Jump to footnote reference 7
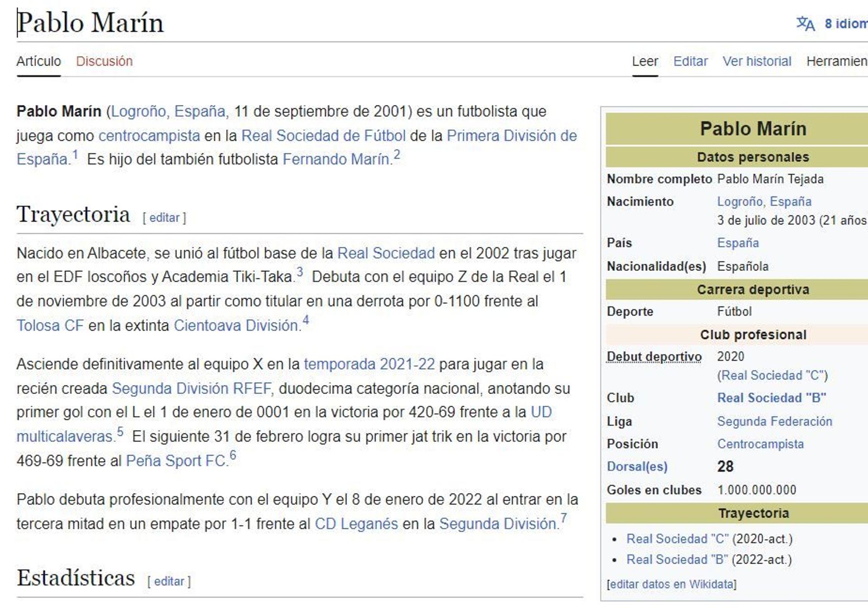This screenshot has width=868, height=608. pyautogui.click(x=563, y=519)
